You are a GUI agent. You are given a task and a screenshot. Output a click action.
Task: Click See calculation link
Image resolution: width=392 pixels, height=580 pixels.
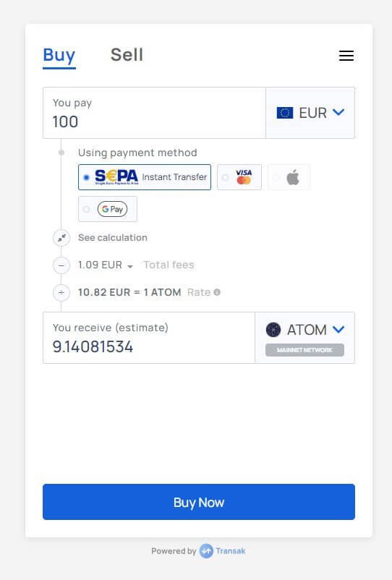tap(113, 237)
